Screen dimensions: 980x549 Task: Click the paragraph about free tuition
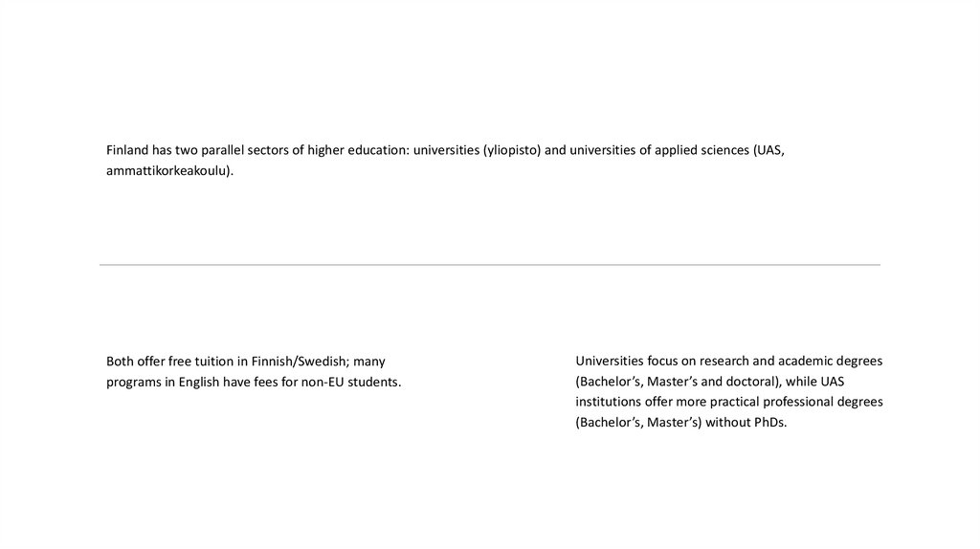(254, 372)
